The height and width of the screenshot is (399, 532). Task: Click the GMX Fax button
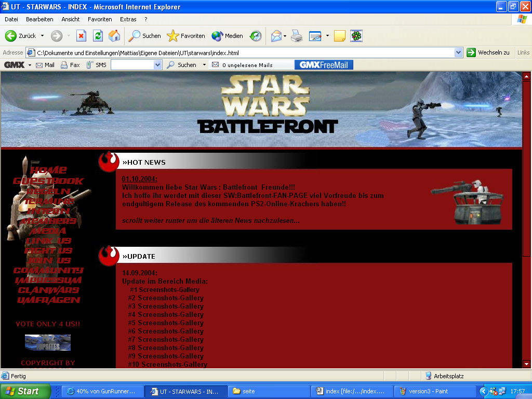tap(70, 65)
